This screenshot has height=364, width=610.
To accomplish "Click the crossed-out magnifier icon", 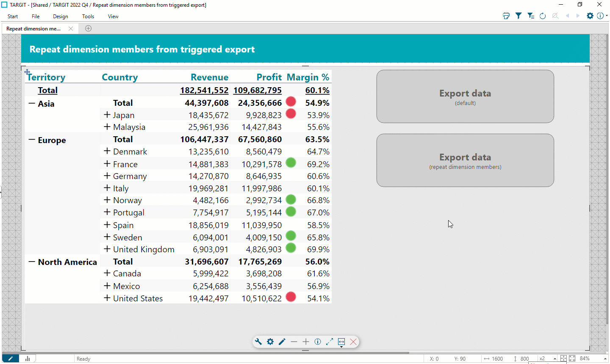I will point(555,16).
